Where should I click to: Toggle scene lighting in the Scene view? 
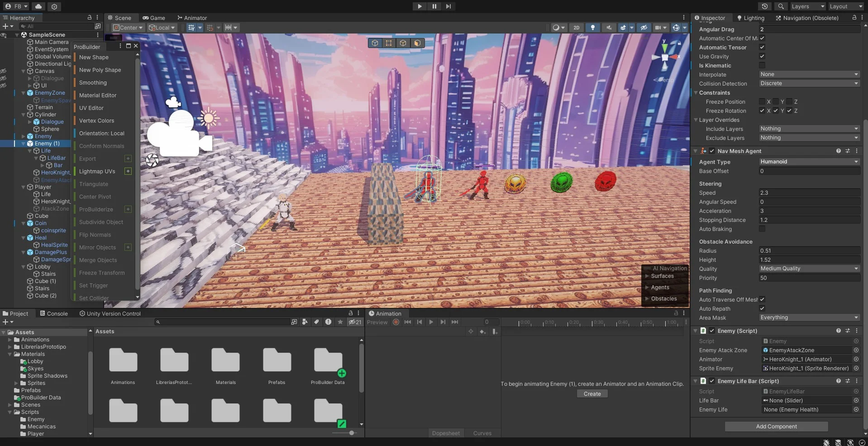(x=593, y=28)
